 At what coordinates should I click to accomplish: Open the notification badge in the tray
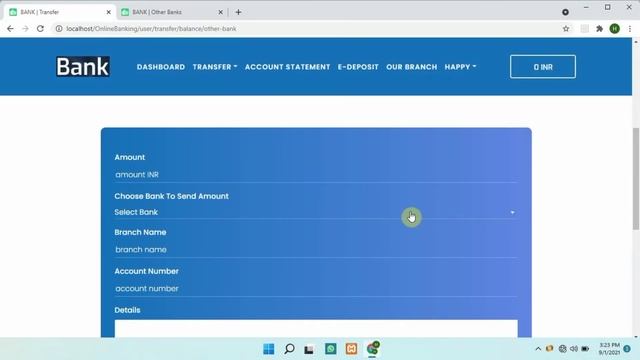(627, 349)
